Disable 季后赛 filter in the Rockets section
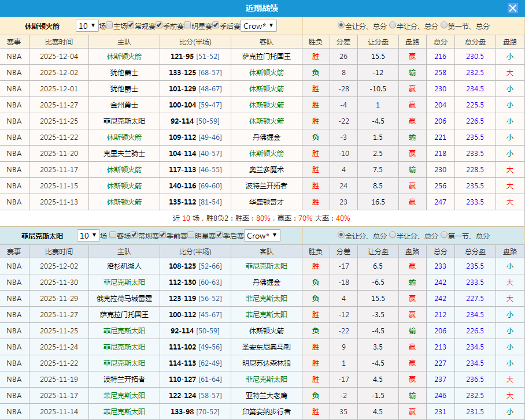This screenshot has height=420, width=525. pos(217,25)
